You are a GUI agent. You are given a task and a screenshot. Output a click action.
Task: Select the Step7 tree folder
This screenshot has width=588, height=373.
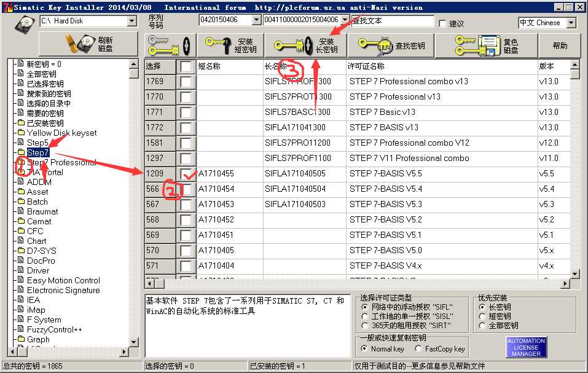tap(38, 152)
